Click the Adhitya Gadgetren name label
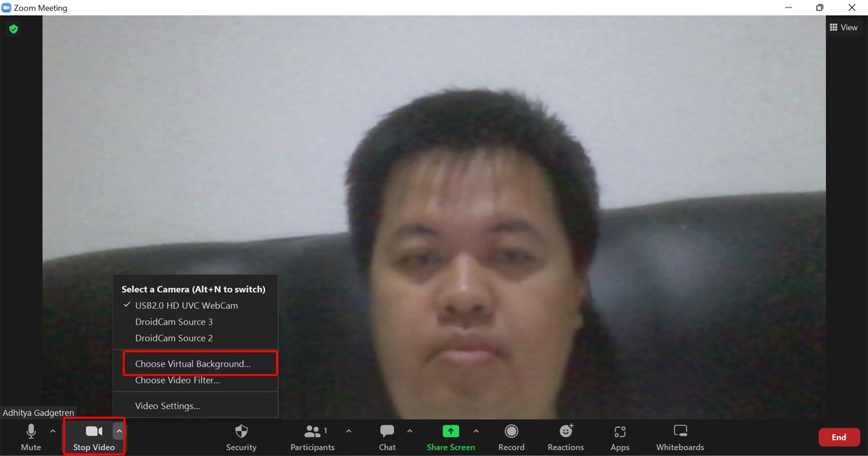The image size is (868, 456). 39,413
